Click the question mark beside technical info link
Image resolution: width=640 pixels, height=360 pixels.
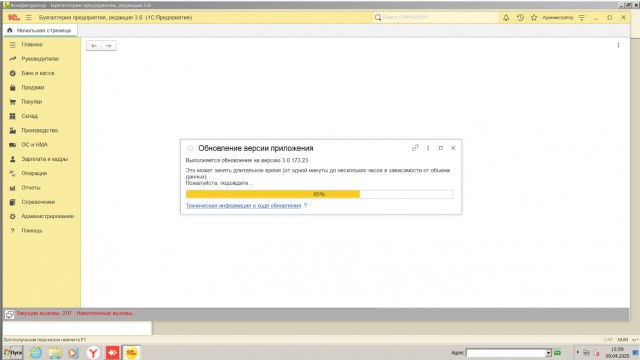pyautogui.click(x=305, y=205)
